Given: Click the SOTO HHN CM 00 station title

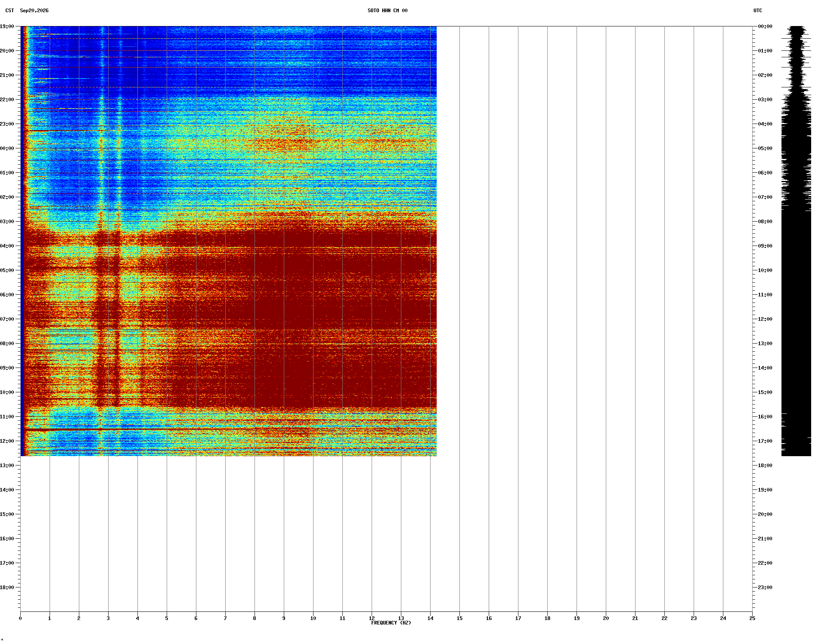Looking at the screenshot, I should tap(387, 11).
